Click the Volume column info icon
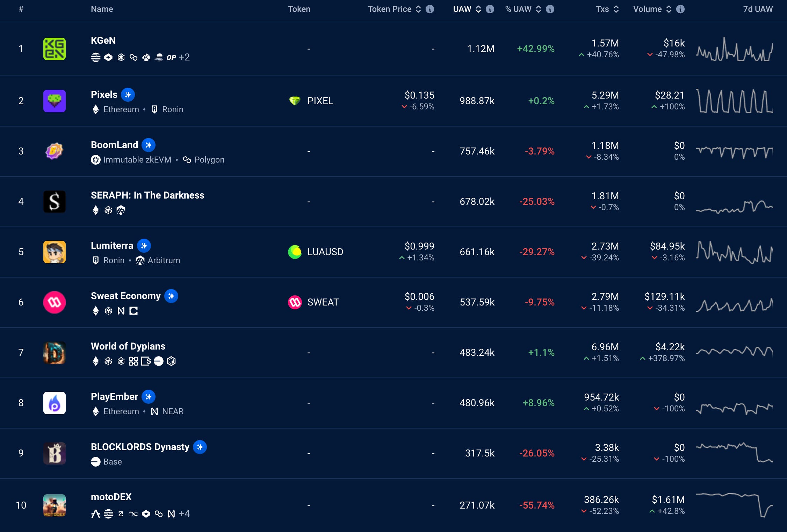The image size is (787, 532). click(680, 9)
